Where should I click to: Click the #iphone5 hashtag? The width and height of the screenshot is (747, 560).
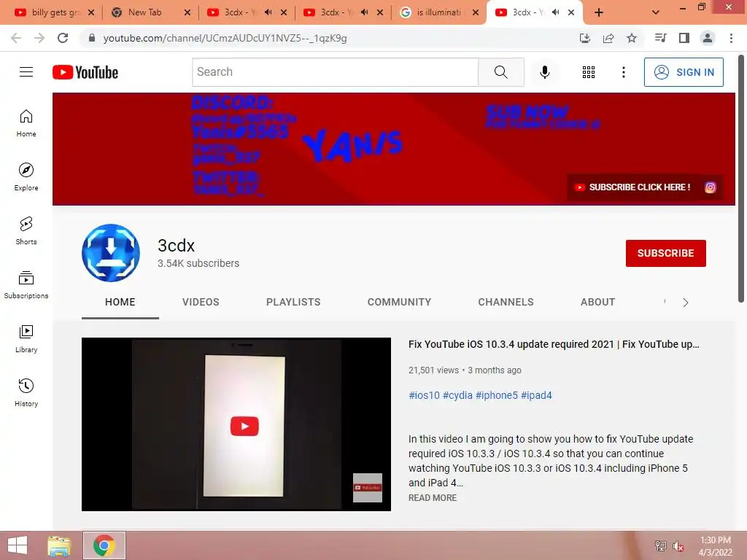pos(496,395)
